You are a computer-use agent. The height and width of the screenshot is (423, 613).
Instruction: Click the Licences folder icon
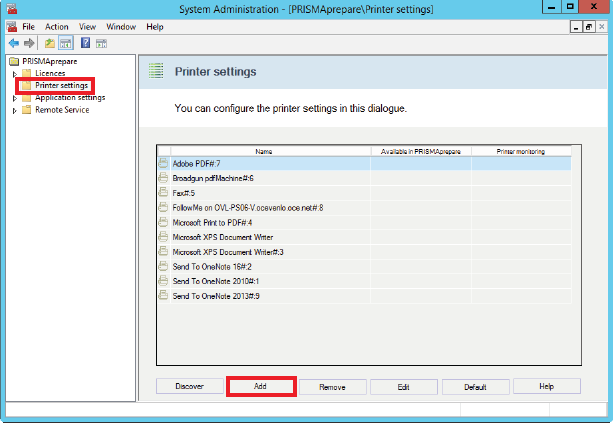(x=27, y=73)
